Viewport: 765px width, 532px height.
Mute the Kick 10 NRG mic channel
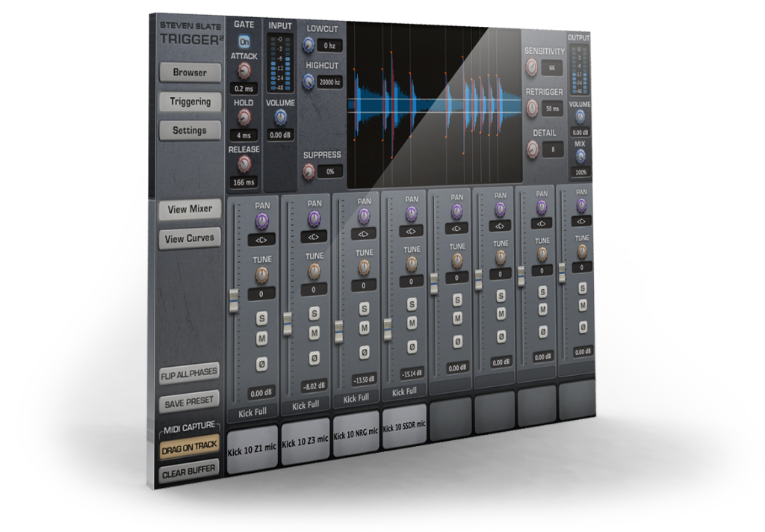[x=364, y=328]
